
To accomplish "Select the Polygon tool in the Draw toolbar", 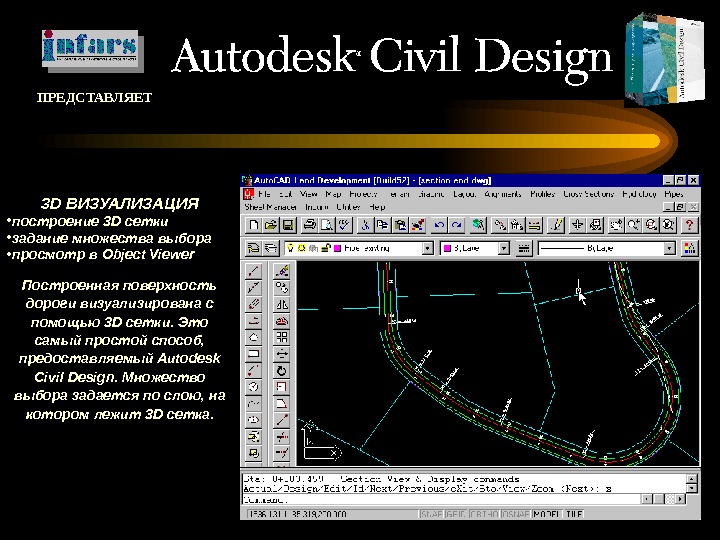I will tap(254, 338).
